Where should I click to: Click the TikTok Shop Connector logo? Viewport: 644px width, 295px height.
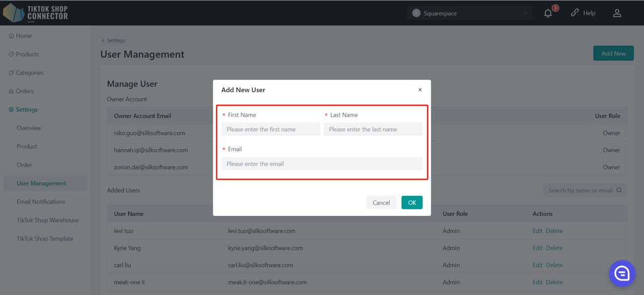click(35, 13)
